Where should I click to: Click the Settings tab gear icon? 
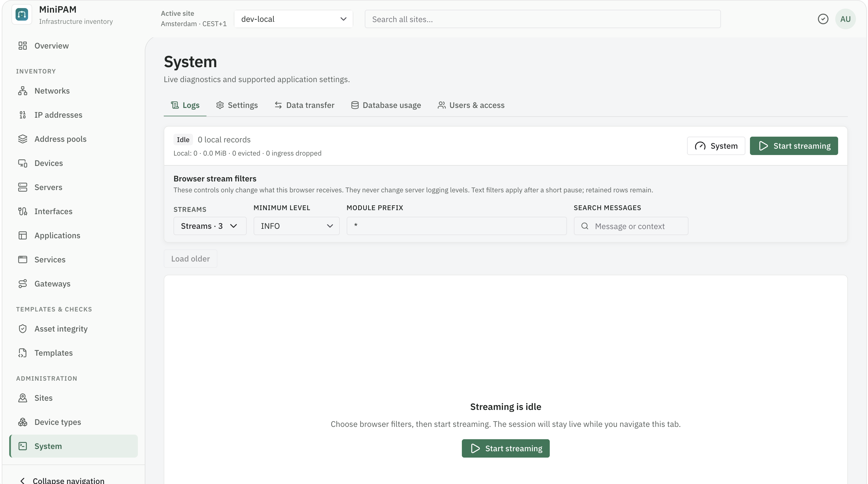tap(220, 105)
